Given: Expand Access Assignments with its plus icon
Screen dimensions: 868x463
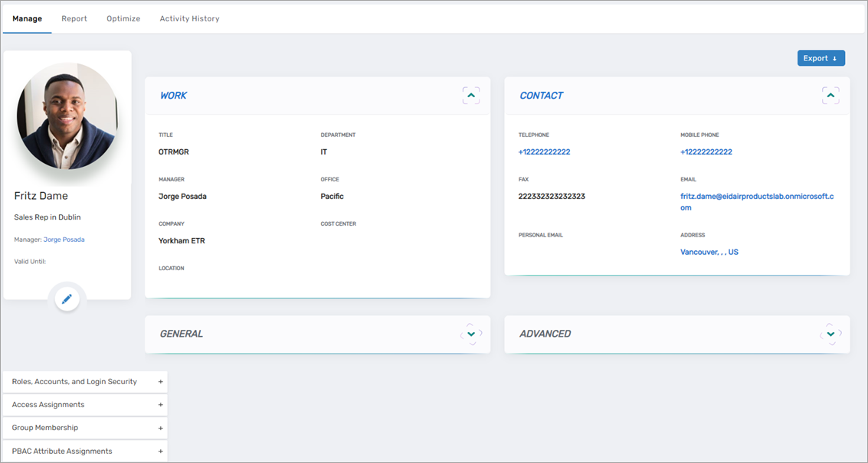Looking at the screenshot, I should click(160, 404).
